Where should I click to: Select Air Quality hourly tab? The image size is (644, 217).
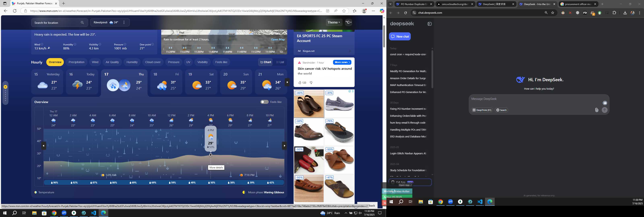(x=112, y=62)
